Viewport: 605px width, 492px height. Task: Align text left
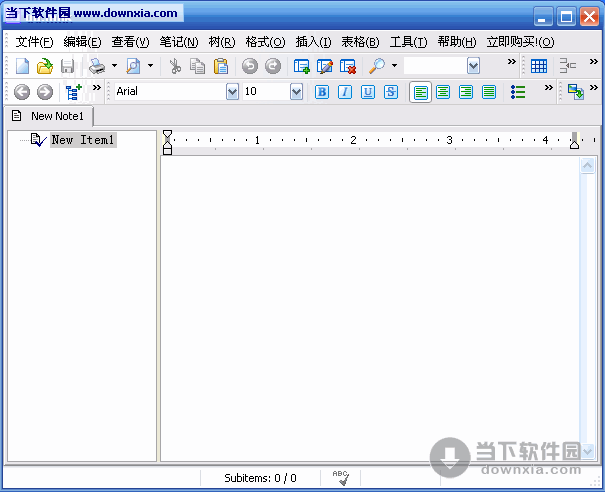420,92
